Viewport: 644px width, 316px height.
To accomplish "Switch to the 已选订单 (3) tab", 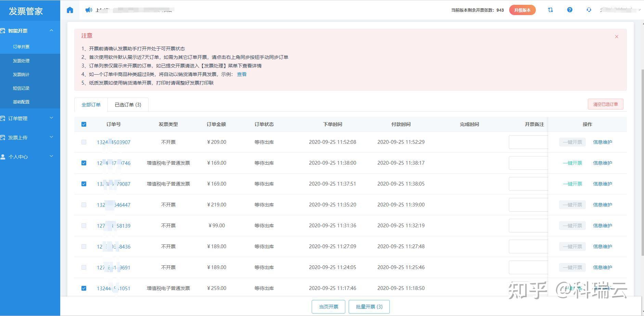I will (x=128, y=105).
